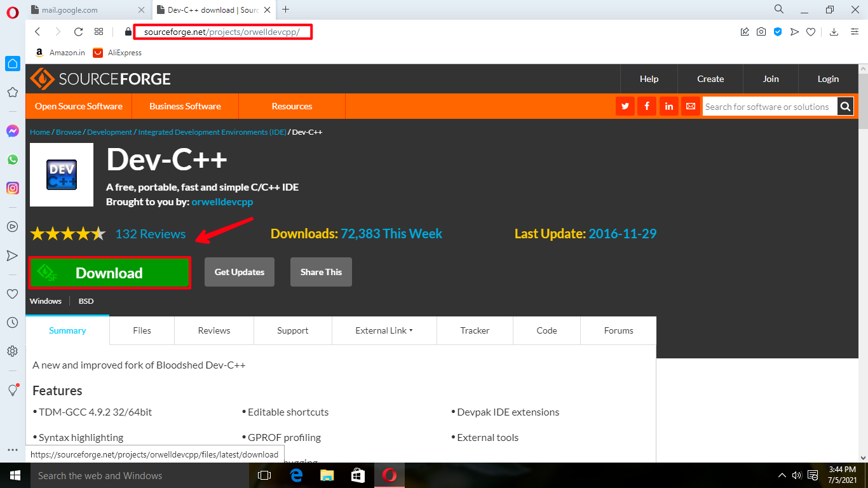Open the orwelldevcpp author link
This screenshot has height=488, width=868.
[x=222, y=201]
